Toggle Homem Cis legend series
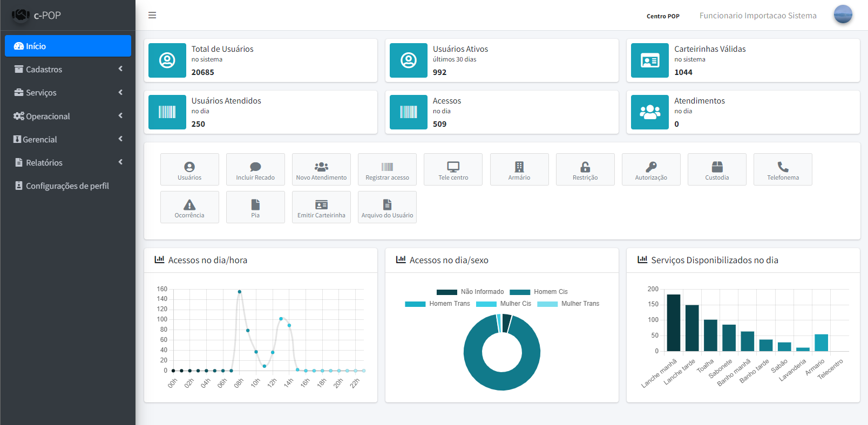Image resolution: width=868 pixels, height=425 pixels. [x=539, y=292]
